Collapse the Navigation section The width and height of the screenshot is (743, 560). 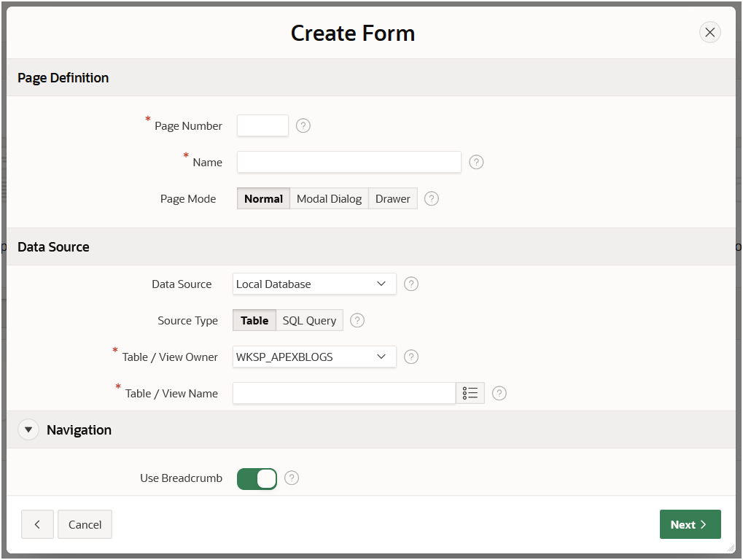coord(28,429)
